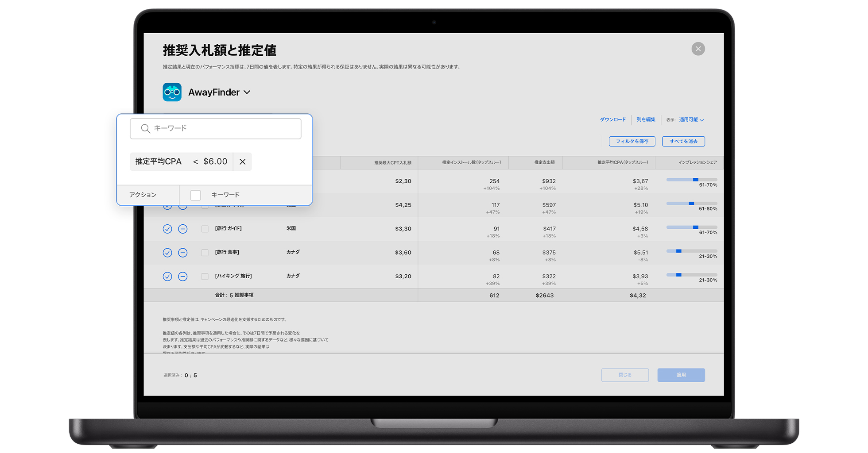Click the minus icon for 旅行 ガイド row
This screenshot has width=868, height=453.
click(x=182, y=229)
